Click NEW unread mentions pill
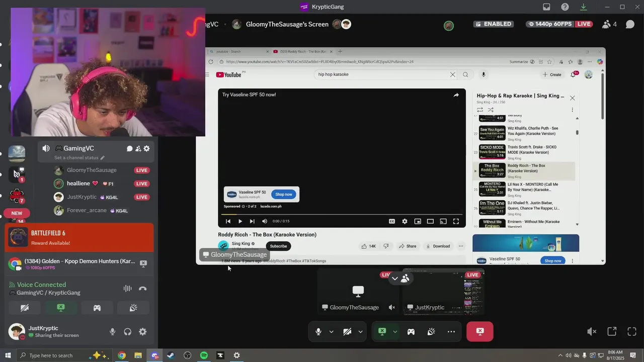The image size is (644, 362). click(17, 213)
